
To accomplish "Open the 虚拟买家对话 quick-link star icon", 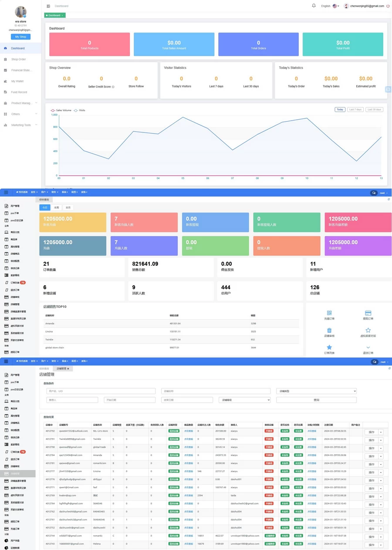I will tap(368, 331).
